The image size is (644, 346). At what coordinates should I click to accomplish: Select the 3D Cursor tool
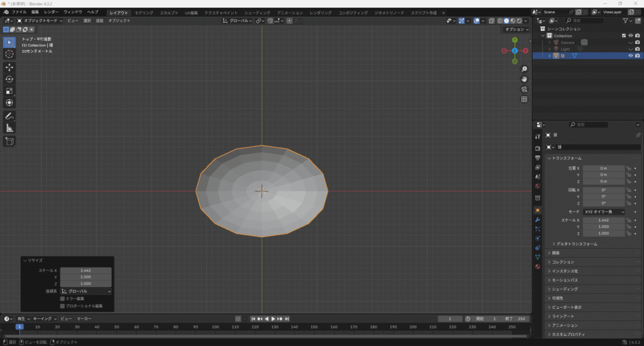[x=9, y=54]
